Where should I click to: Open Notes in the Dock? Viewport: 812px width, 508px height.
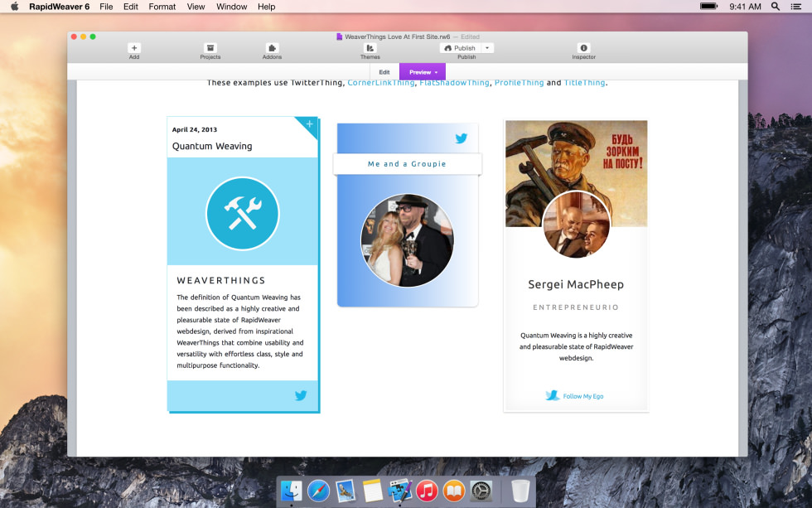(372, 491)
